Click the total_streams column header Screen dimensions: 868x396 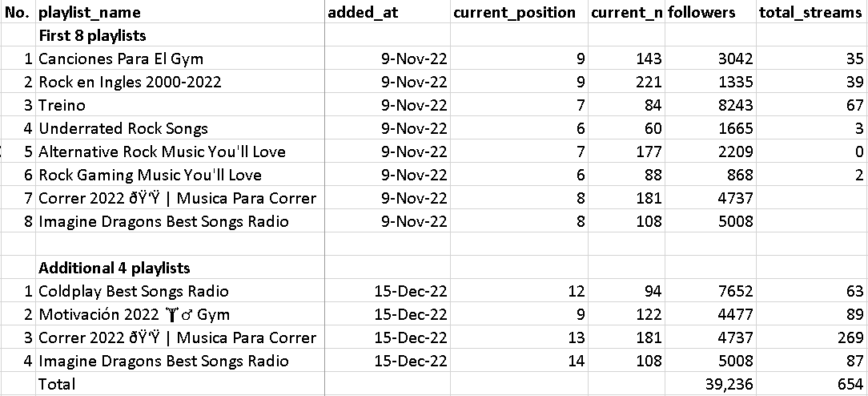point(810,12)
